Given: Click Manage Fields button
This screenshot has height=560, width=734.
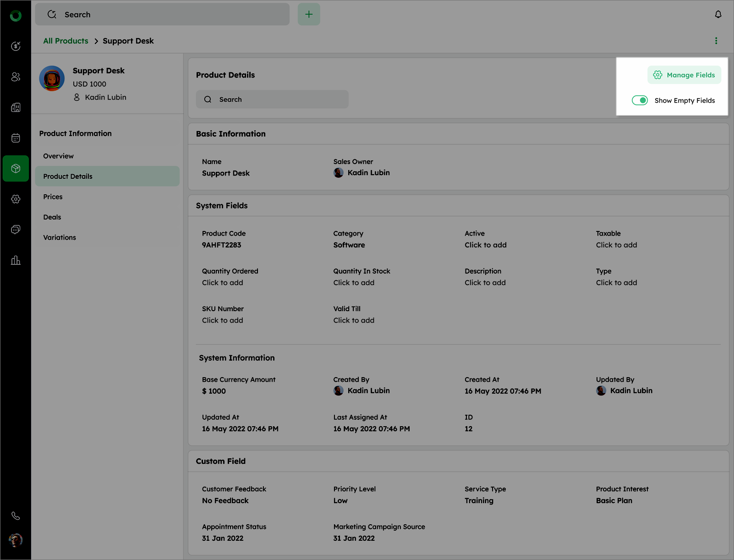Looking at the screenshot, I should 684,75.
